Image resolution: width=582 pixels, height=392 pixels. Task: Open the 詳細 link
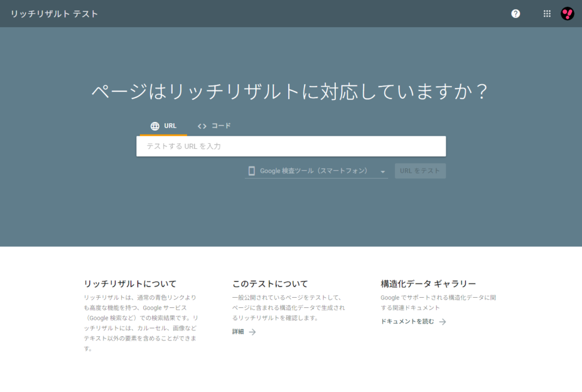[x=244, y=332]
